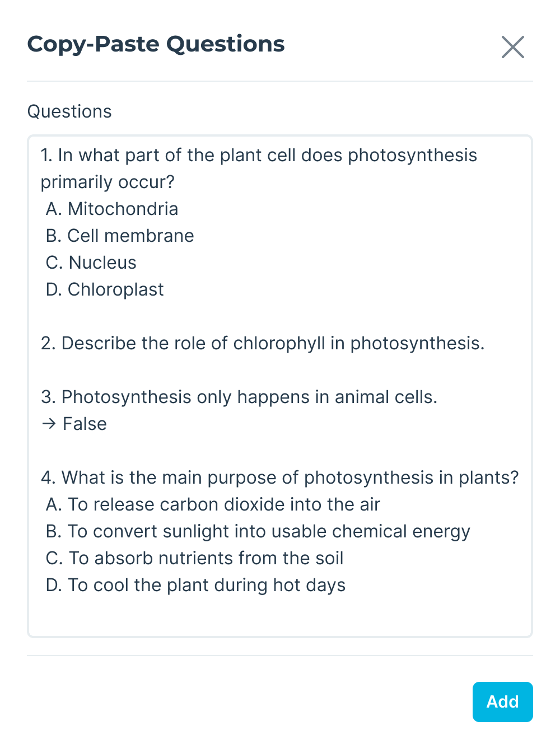
Task: Click question 4 about main purpose
Action: [x=280, y=478]
